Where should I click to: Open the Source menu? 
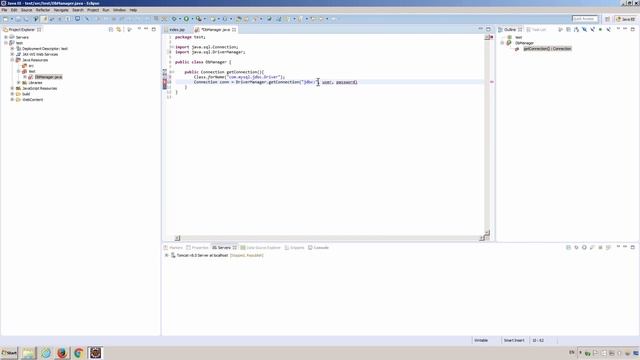27,10
